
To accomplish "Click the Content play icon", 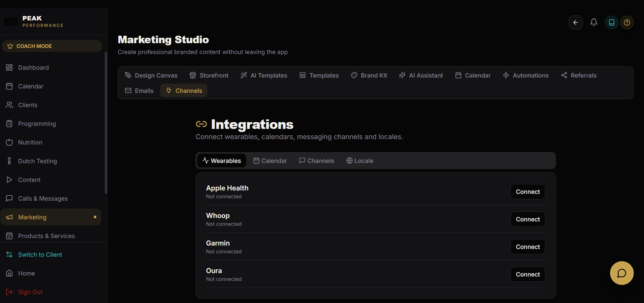I will coord(10,180).
